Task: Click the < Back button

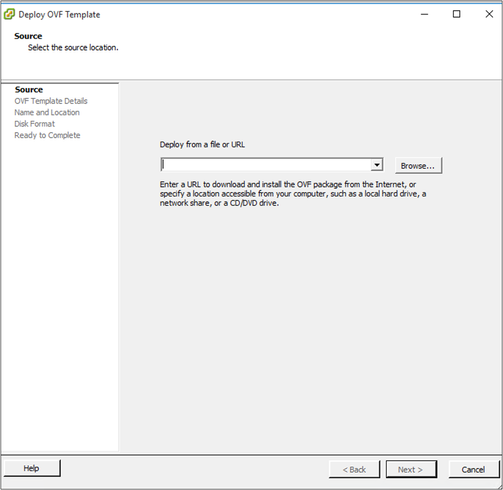Action: [x=354, y=469]
